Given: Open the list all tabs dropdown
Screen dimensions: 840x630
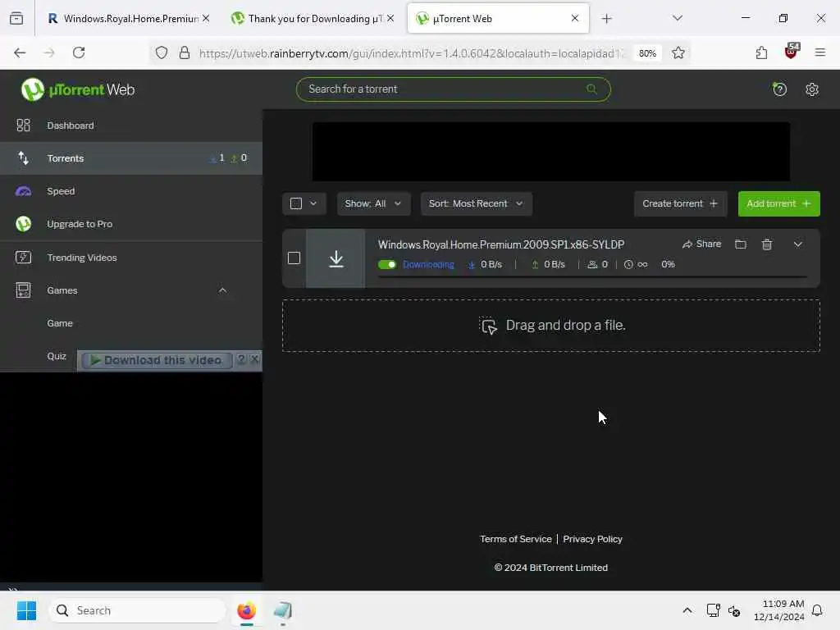Looking at the screenshot, I should coord(678,18).
